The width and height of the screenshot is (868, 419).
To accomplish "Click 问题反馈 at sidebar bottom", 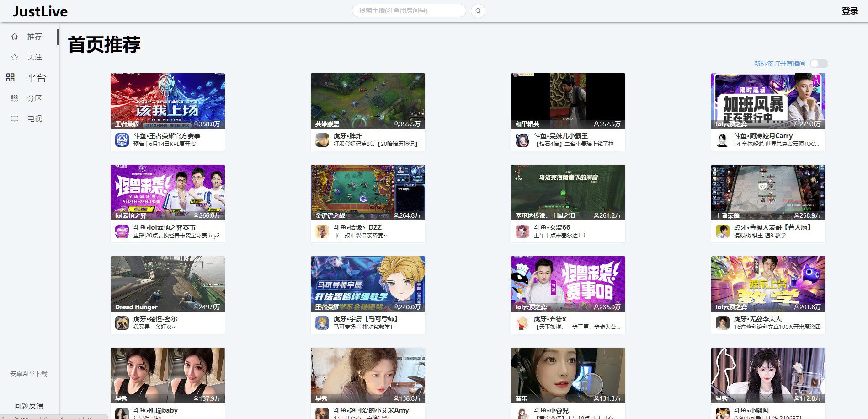I will pyautogui.click(x=28, y=405).
